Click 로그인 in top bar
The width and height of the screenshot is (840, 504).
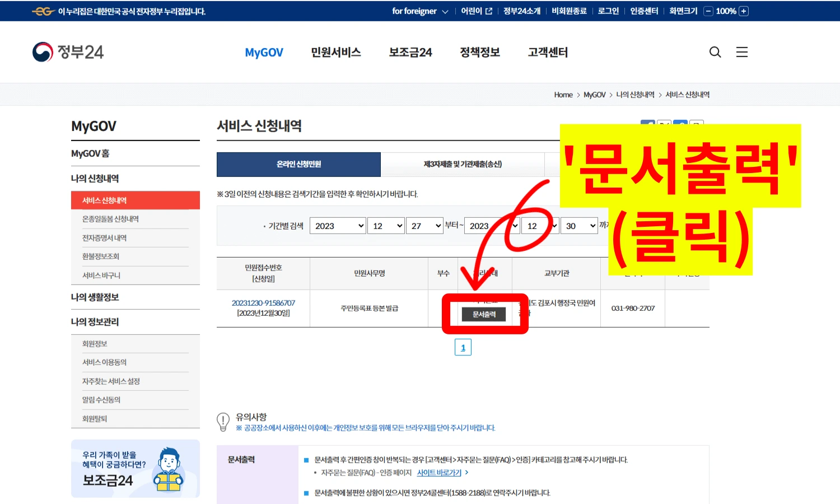pyautogui.click(x=608, y=11)
